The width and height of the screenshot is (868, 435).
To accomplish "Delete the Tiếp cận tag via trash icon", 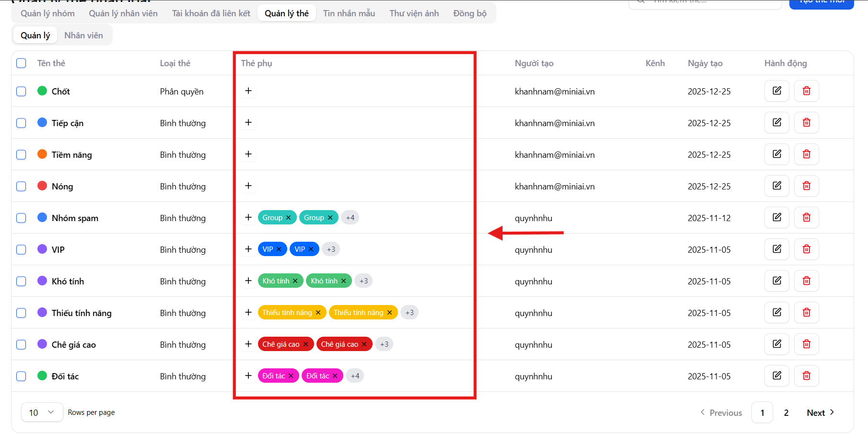I will (x=806, y=122).
